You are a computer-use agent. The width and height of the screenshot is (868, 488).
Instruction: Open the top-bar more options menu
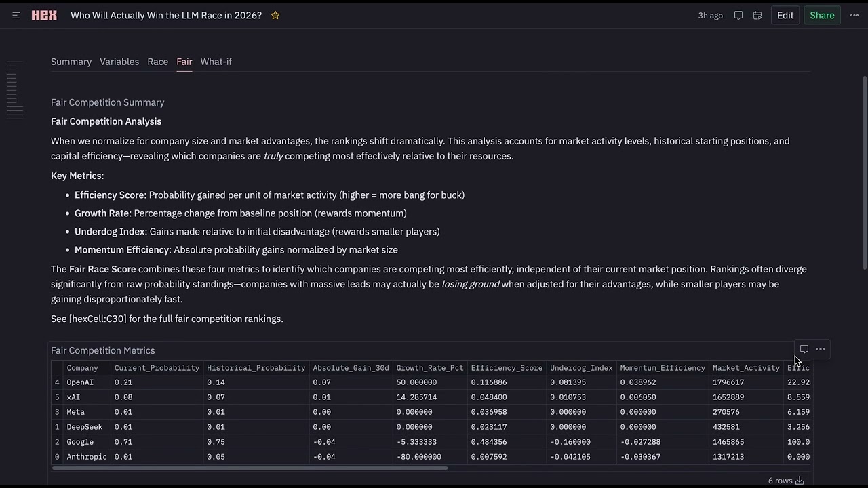[854, 15]
